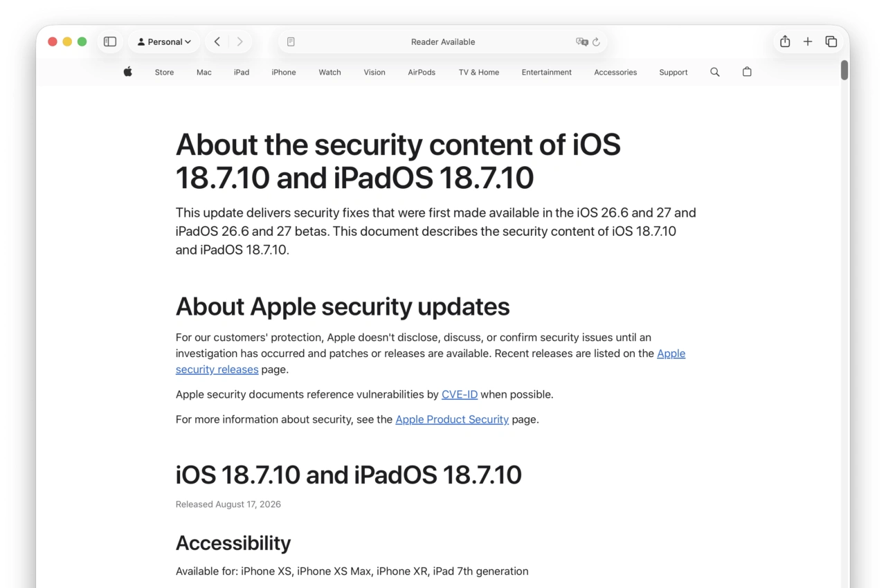
Task: Open the Entertainment menu item
Action: [x=547, y=72]
